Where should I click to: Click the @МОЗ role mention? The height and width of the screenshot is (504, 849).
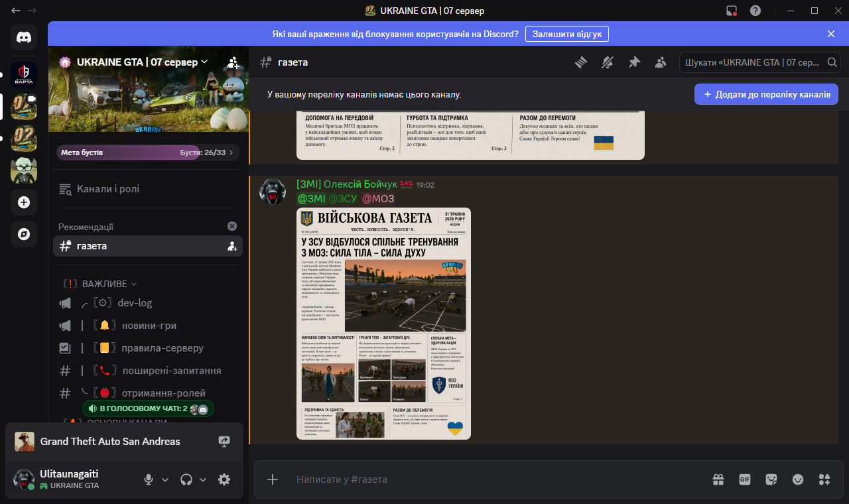(378, 198)
